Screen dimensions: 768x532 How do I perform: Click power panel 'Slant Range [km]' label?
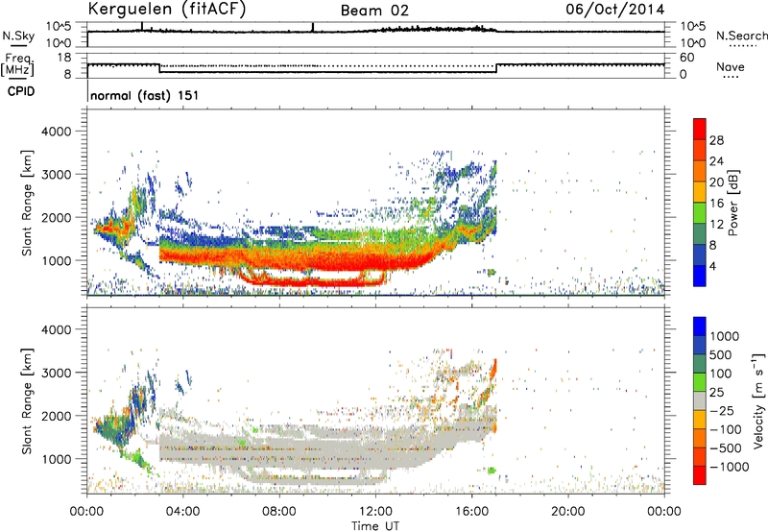point(27,203)
